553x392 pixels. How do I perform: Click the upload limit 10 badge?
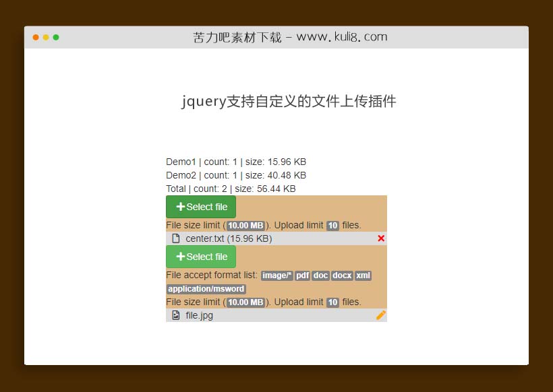tap(332, 225)
